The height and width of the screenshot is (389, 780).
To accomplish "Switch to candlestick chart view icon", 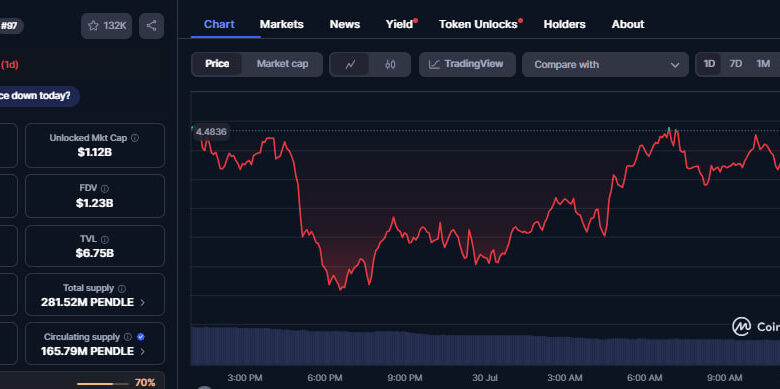I will [x=390, y=65].
